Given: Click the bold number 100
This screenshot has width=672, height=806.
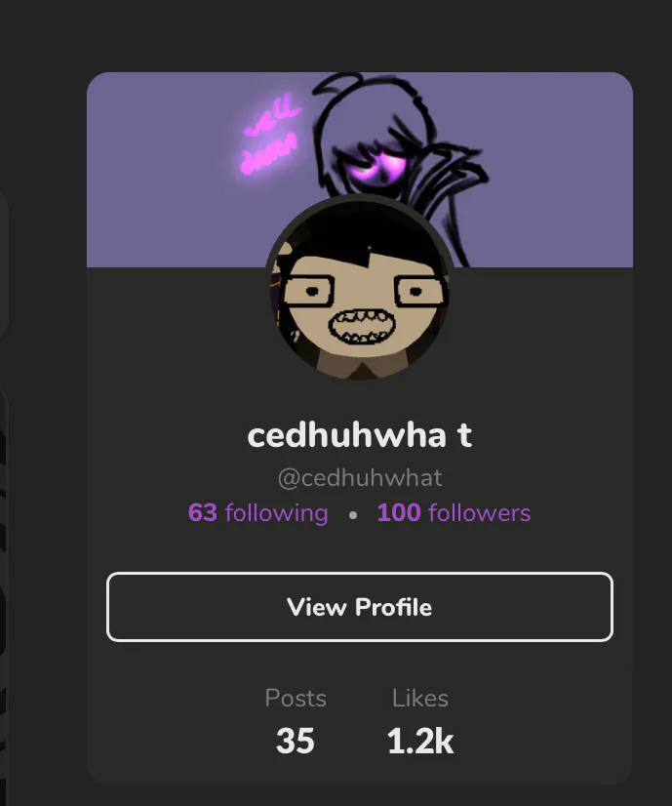Looking at the screenshot, I should [x=399, y=513].
